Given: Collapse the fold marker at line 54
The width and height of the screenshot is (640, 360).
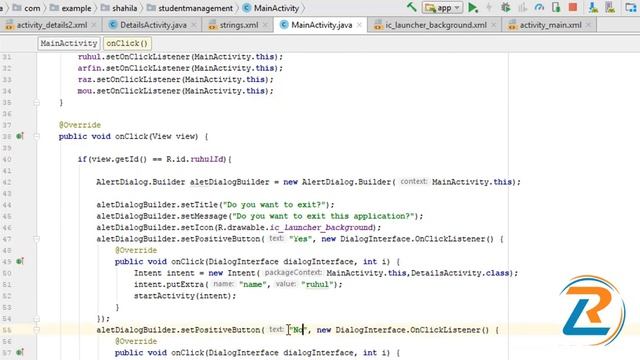Looking at the screenshot, I should click(36, 318).
